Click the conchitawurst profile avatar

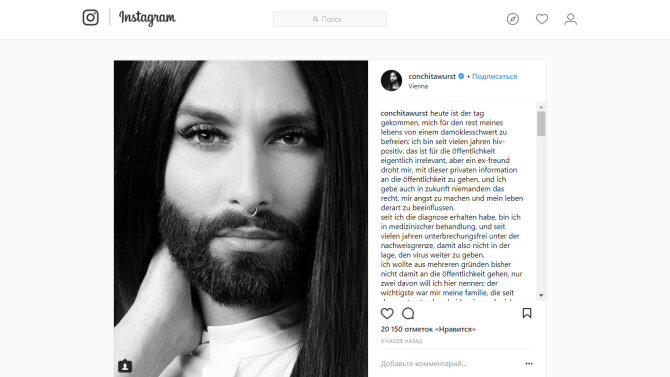pos(391,80)
